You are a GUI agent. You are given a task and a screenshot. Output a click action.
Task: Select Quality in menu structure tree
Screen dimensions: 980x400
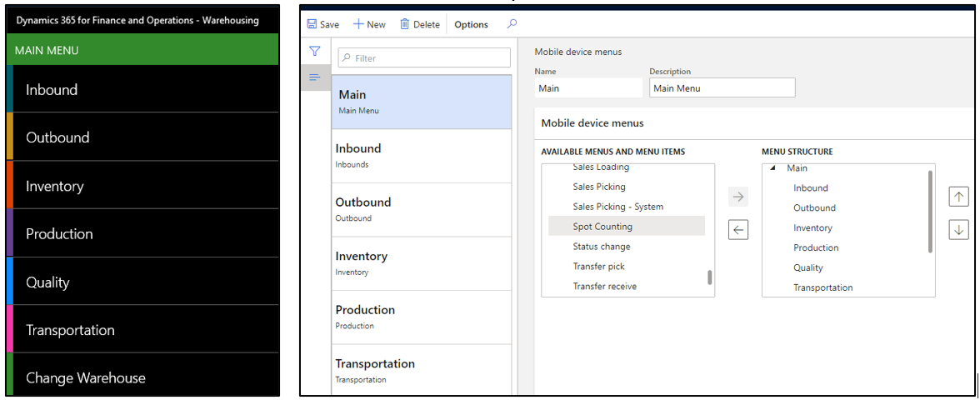click(808, 267)
